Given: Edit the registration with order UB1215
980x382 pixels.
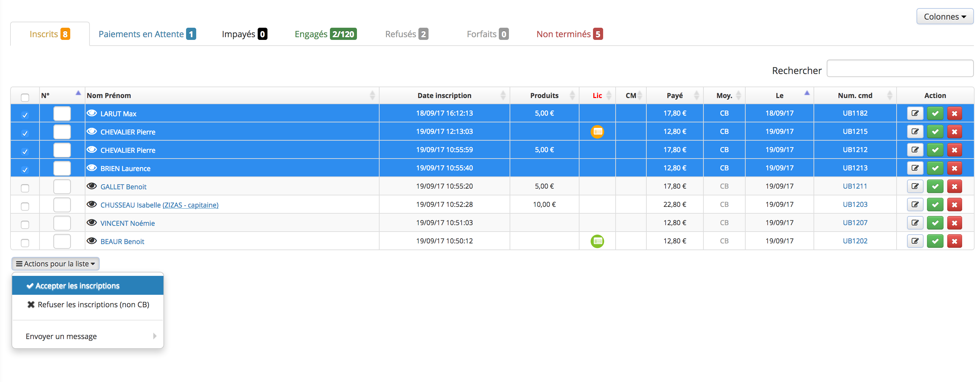Looking at the screenshot, I should tap(915, 132).
